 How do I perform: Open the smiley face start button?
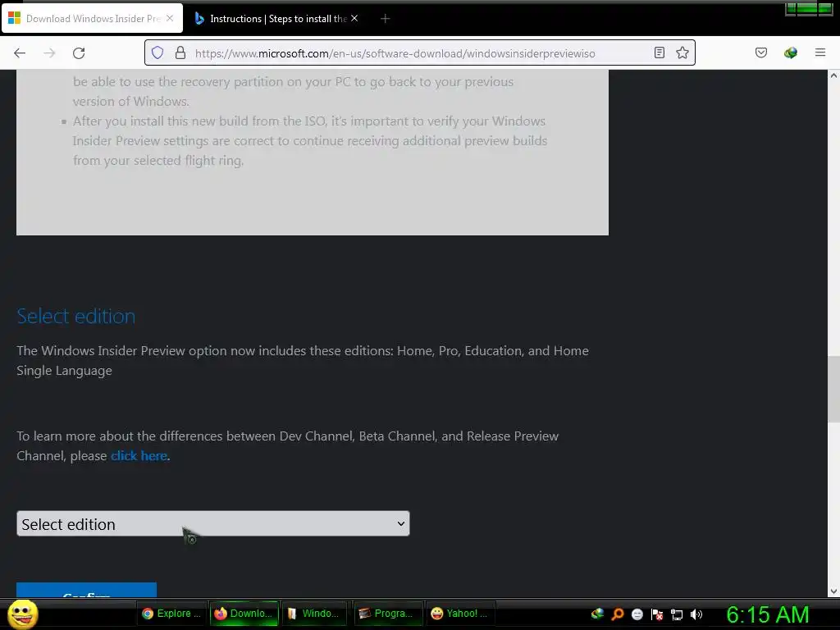point(23,614)
